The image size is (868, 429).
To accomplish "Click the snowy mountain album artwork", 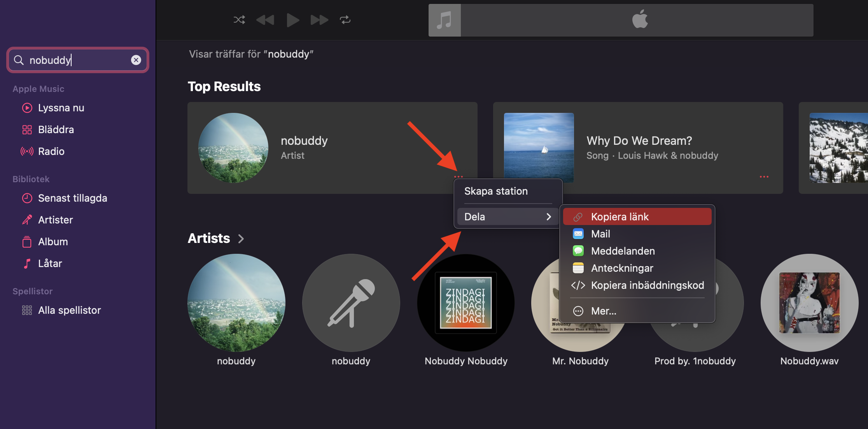I will pos(838,148).
